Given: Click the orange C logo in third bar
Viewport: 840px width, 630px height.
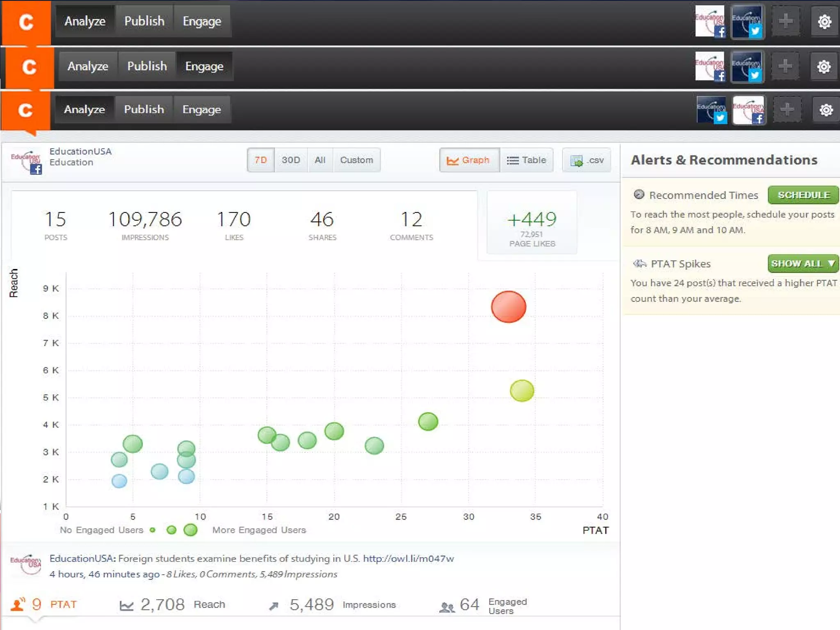Looking at the screenshot, I should [x=25, y=110].
